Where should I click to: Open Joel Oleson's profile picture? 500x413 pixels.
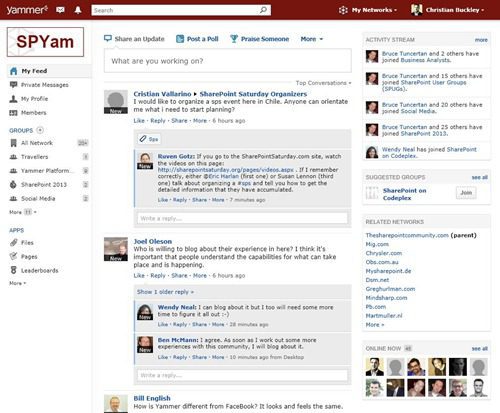(116, 249)
